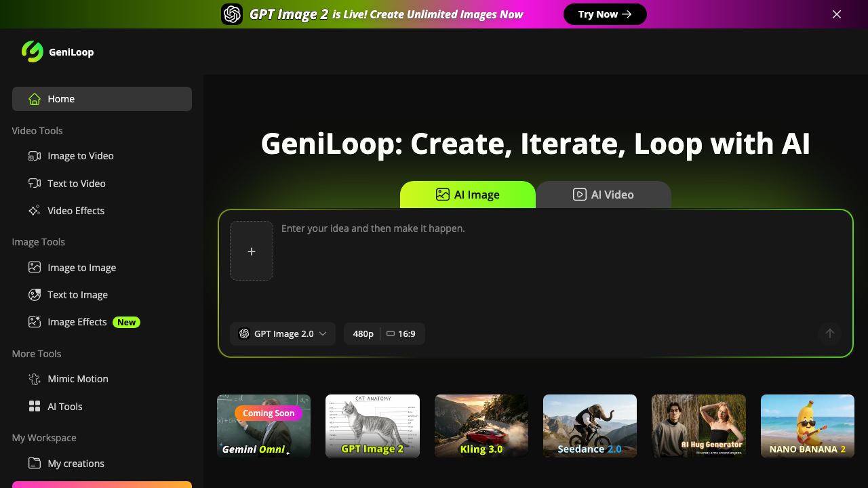Viewport: 868px width, 488px height.
Task: Click the picture icon in AI Image tab
Action: coord(443,195)
